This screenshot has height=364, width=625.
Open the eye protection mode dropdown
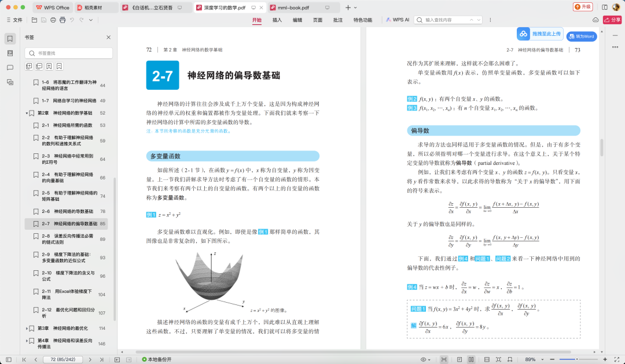[x=425, y=359]
